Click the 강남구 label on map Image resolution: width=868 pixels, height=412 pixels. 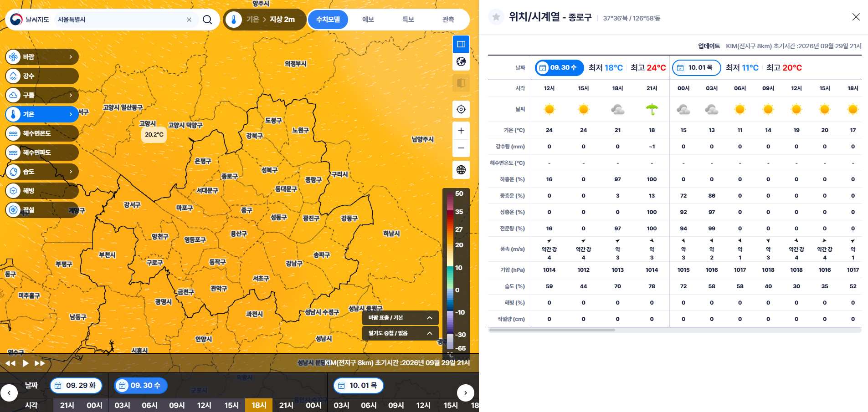tap(294, 264)
